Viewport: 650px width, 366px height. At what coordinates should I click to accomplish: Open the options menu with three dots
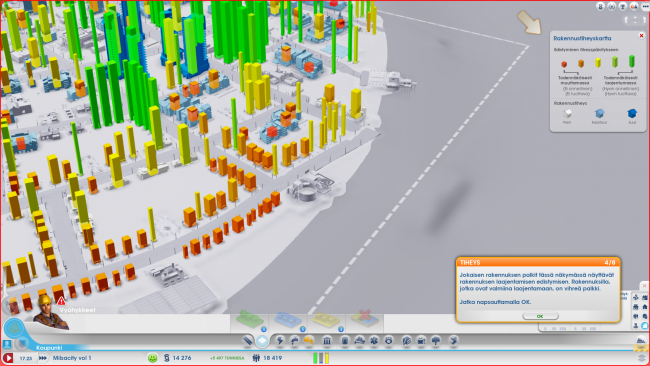pyautogui.click(x=645, y=6)
